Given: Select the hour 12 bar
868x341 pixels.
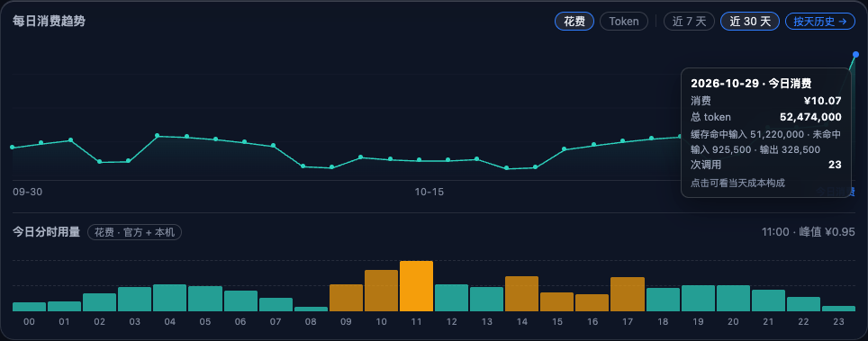Looking at the screenshot, I should pyautogui.click(x=451, y=298).
